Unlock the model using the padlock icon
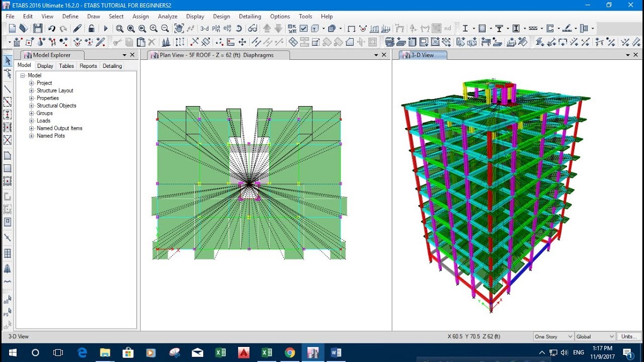Image resolution: width=644 pixels, height=362 pixels. 91,28
